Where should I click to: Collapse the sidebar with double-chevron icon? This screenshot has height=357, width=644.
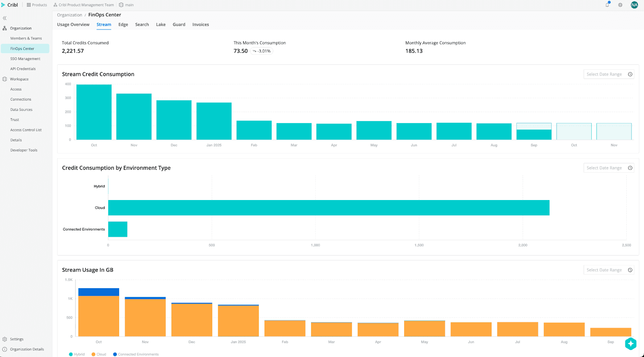pyautogui.click(x=5, y=18)
